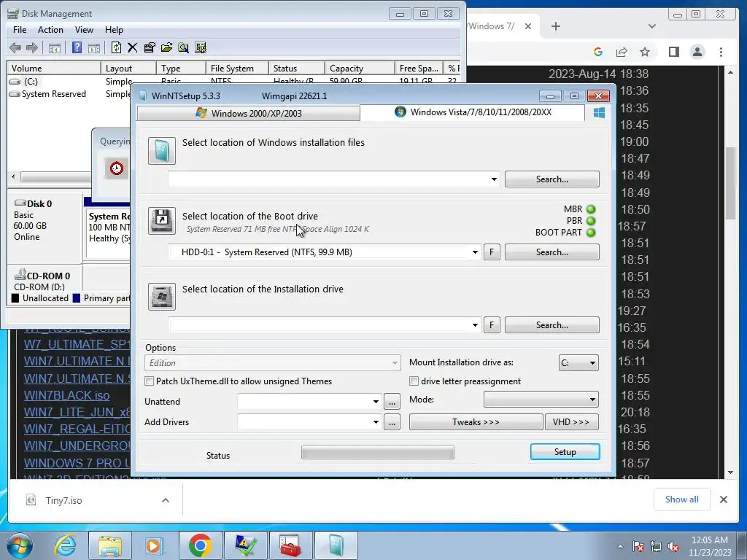Click the Refresh icon in Disk Management toolbar
Screen dimensions: 747x560
116,47
